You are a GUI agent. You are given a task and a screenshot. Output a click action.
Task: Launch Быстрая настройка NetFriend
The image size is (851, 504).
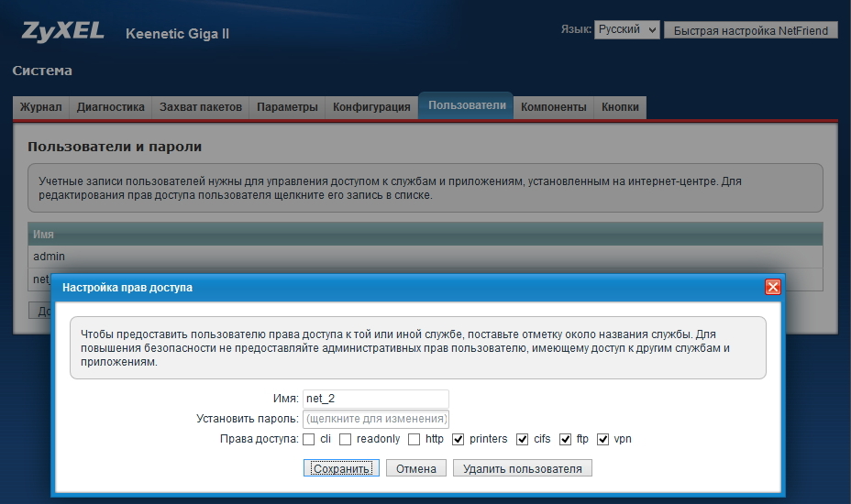click(750, 30)
